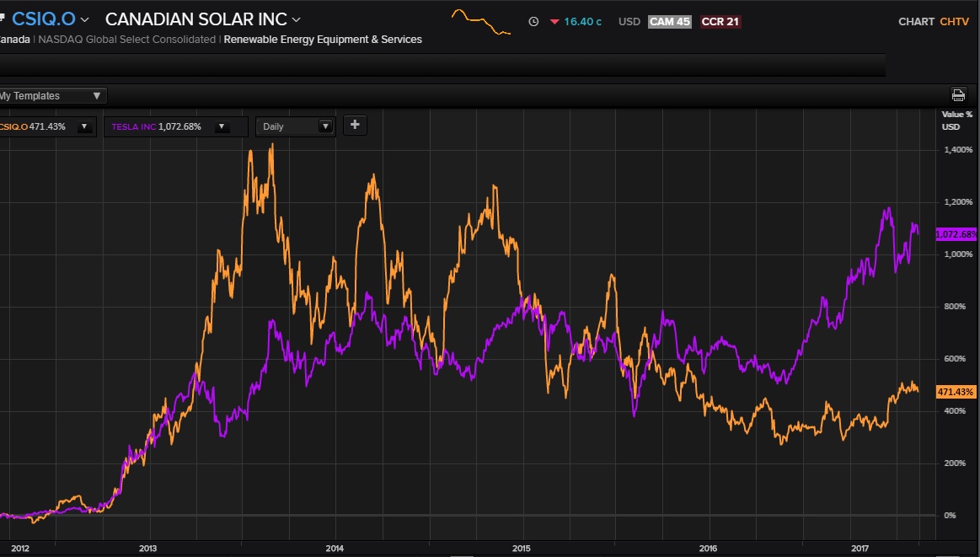Open the orange mini sparkline chart

click(x=481, y=22)
